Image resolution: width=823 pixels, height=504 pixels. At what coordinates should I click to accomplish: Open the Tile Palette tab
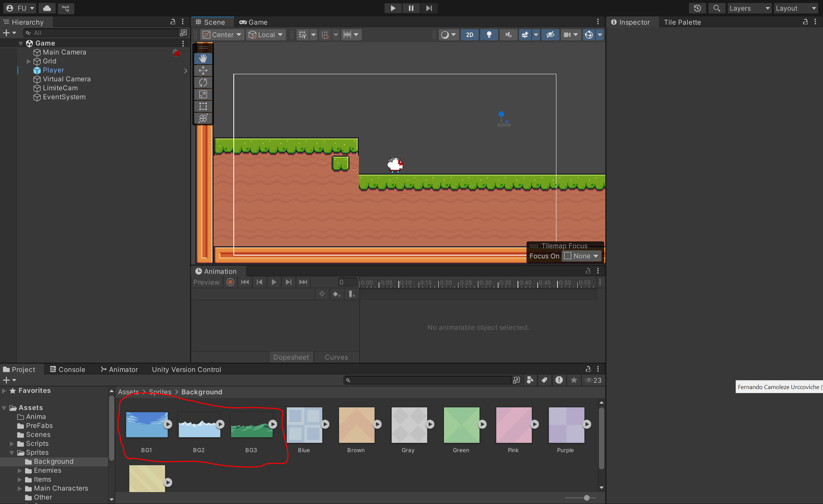click(x=682, y=22)
